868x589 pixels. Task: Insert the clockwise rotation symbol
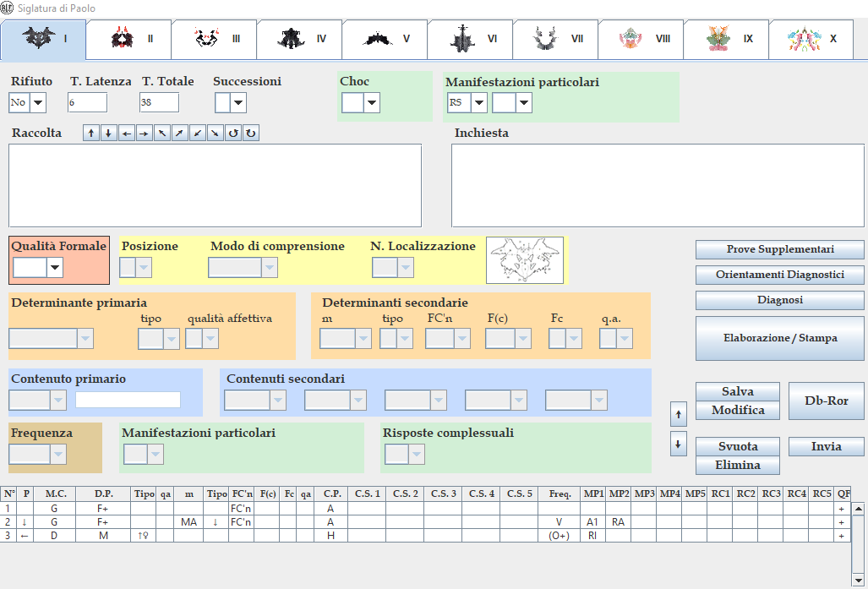[x=251, y=133]
